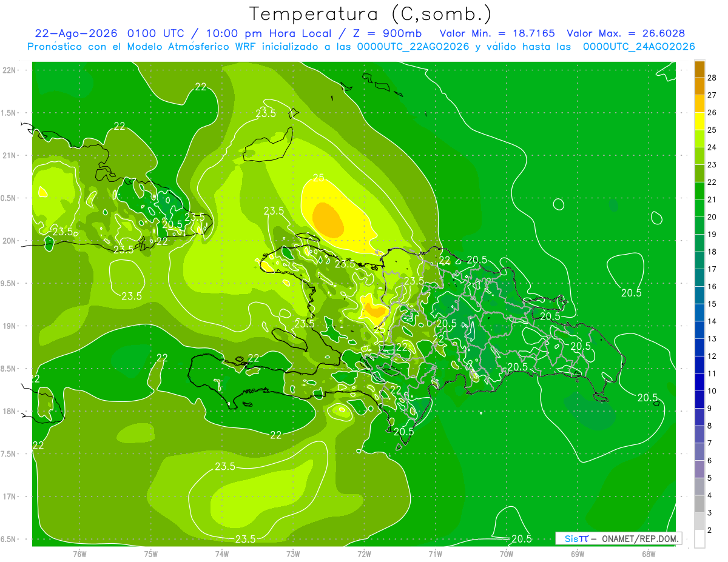The image size is (728, 562).
Task: Click the "18N" latitude axis label
Action: pos(10,411)
